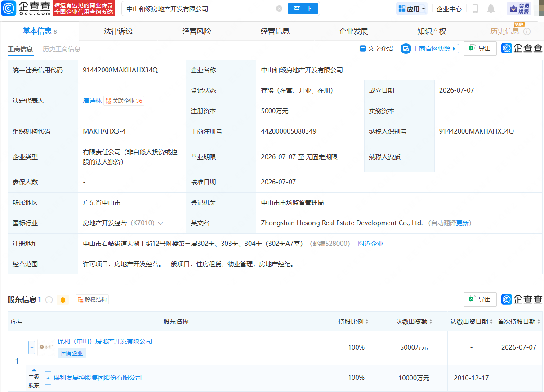This screenshot has height=392, width=544.
Task: Click the info icon beside 历史信息 tab
Action: point(527,31)
